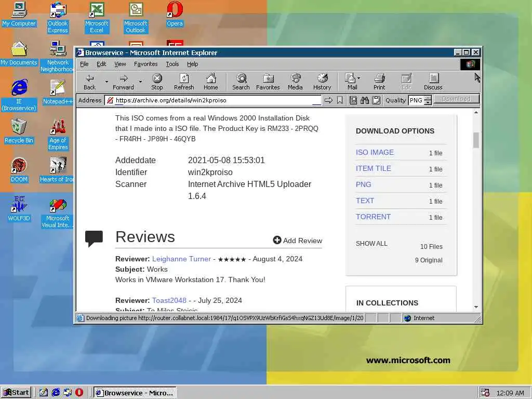Select the My Documents desktop icon
The height and width of the screenshot is (399, 532).
pyautogui.click(x=19, y=54)
